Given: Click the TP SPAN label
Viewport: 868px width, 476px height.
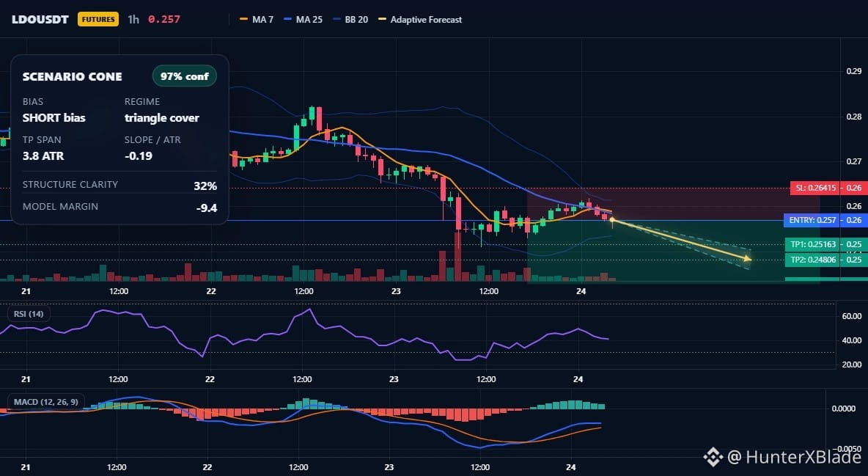Looking at the screenshot, I should click(x=42, y=139).
